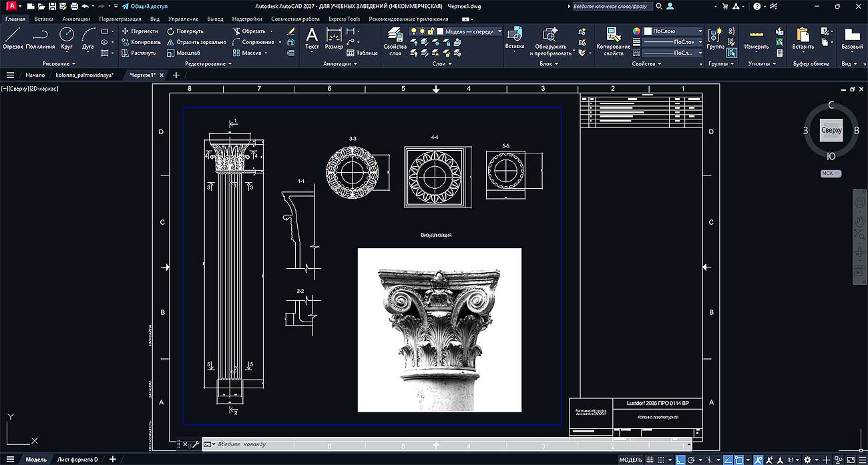Click Перенести (Move) command
The height and width of the screenshot is (465, 868).
[x=140, y=31]
